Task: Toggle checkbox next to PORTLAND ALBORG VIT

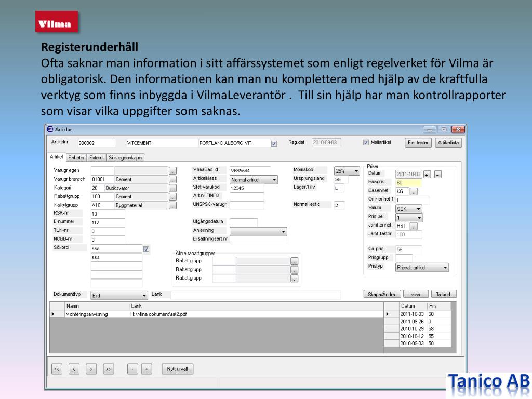Action: click(274, 143)
